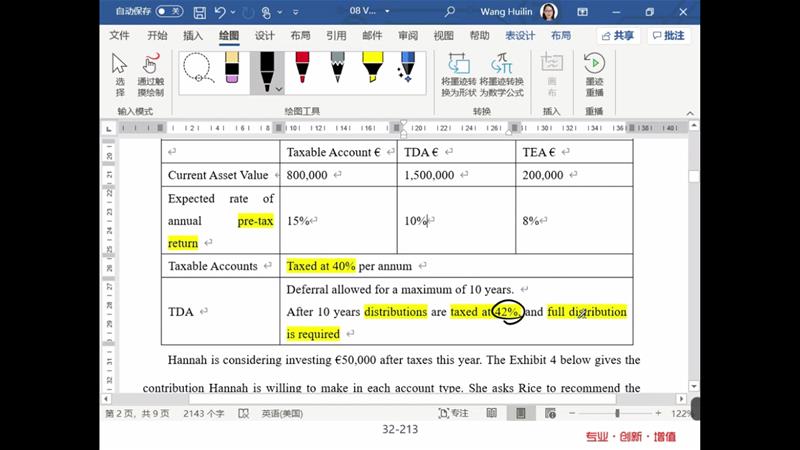Toggle the AutoSave switch

(169, 11)
